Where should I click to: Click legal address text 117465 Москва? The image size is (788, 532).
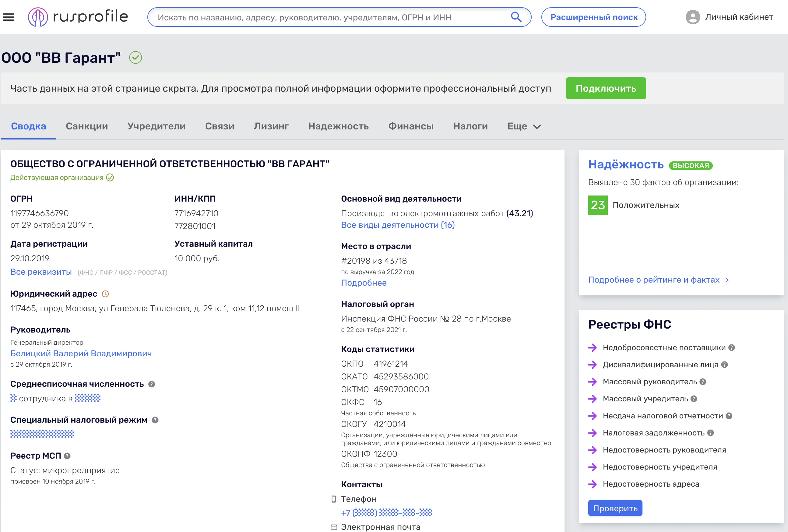point(155,308)
